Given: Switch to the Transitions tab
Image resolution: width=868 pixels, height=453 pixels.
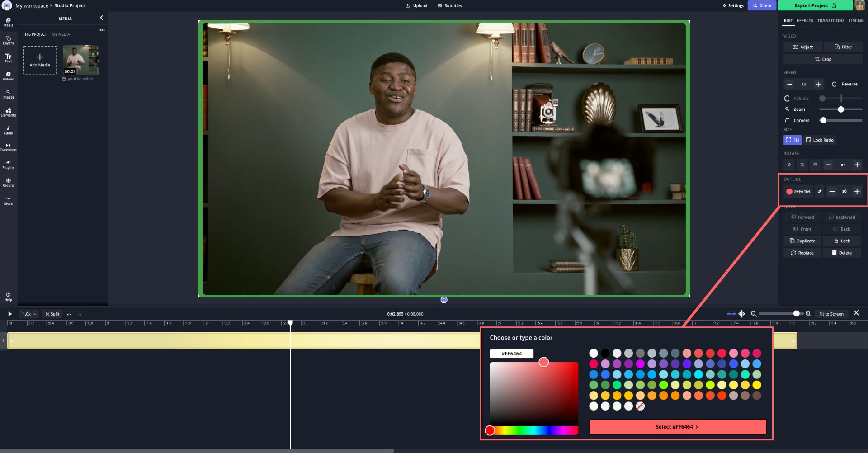Looking at the screenshot, I should pyautogui.click(x=830, y=21).
